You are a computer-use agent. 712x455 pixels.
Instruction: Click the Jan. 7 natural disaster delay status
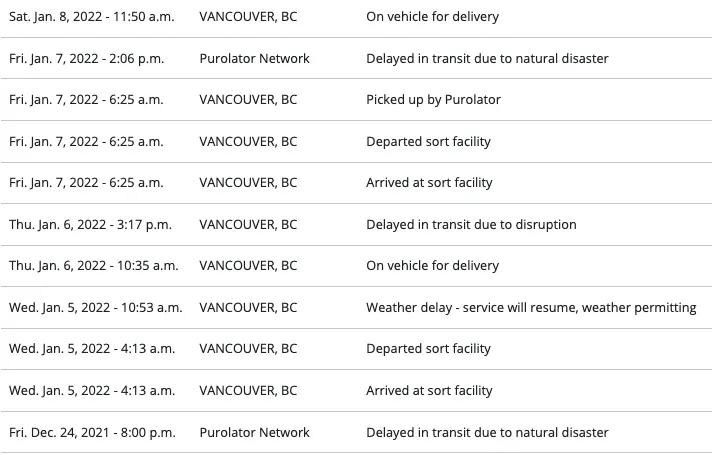click(487, 58)
